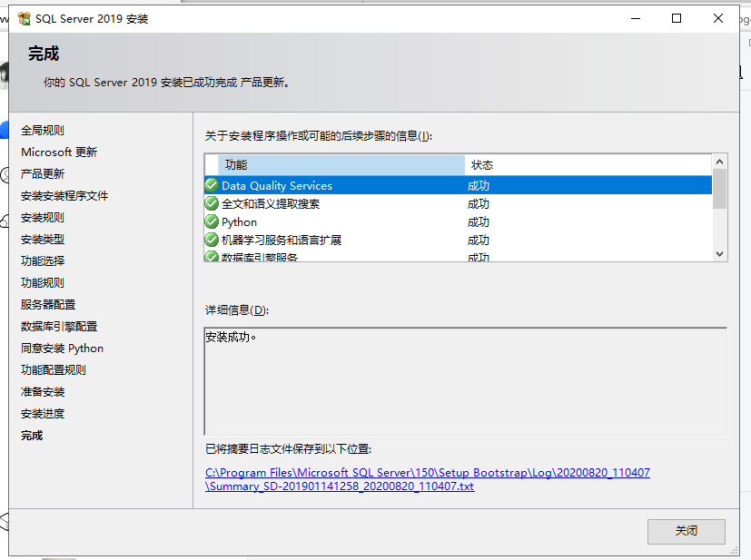The width and height of the screenshot is (751, 560).
Task: Click 安装安装程序文件 step in sidebar
Action: click(64, 196)
